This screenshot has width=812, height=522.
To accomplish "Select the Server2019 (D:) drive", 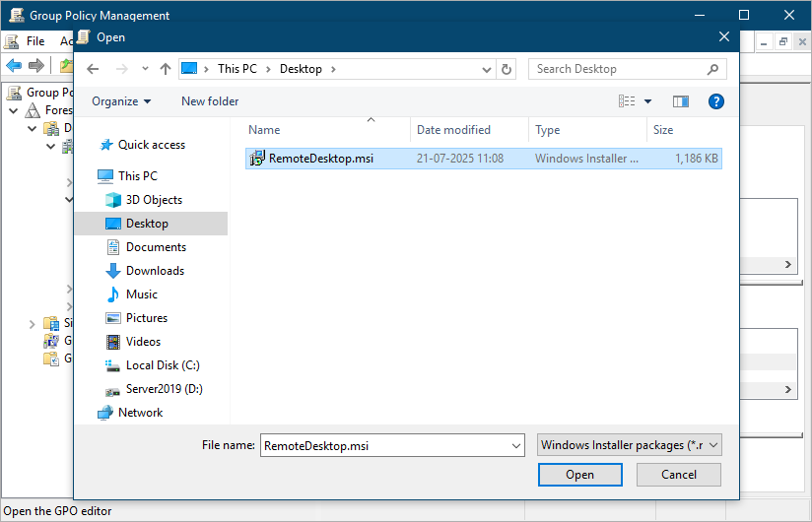I will click(164, 389).
